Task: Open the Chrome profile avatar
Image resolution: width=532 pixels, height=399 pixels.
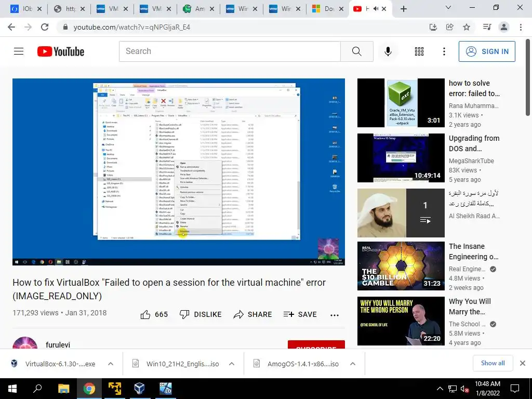Action: pyautogui.click(x=504, y=27)
